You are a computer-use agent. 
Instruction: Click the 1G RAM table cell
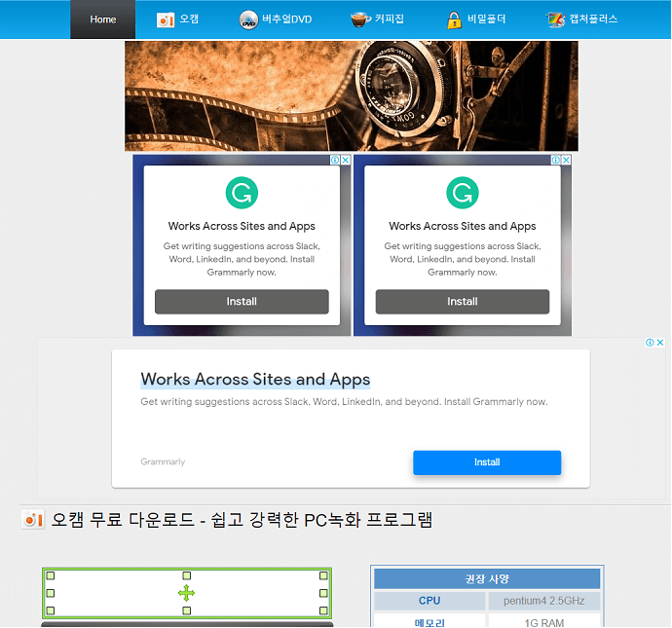coord(543,621)
